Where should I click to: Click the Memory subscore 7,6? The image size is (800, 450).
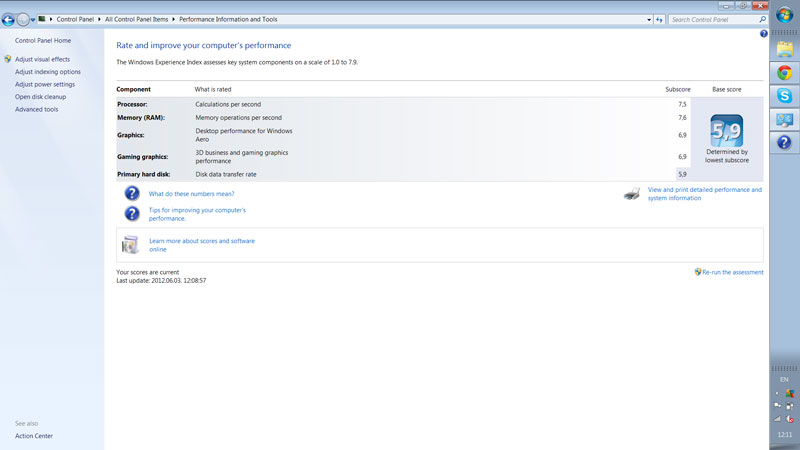682,117
